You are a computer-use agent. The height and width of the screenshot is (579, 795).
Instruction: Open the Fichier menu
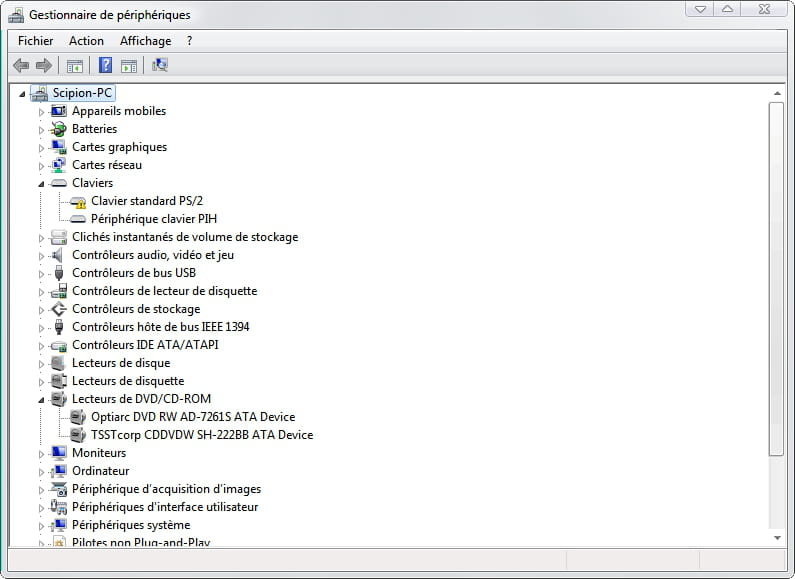35,41
